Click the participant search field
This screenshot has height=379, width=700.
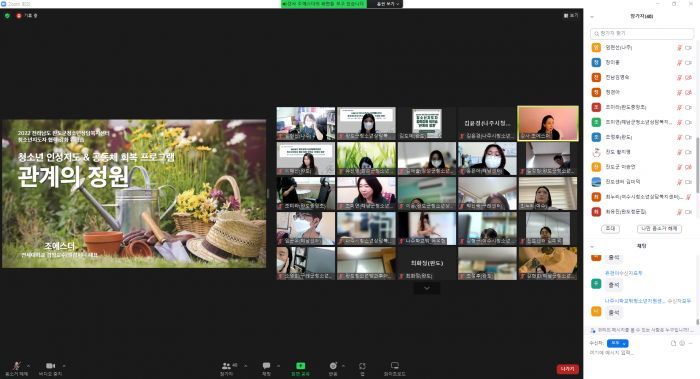tap(642, 33)
